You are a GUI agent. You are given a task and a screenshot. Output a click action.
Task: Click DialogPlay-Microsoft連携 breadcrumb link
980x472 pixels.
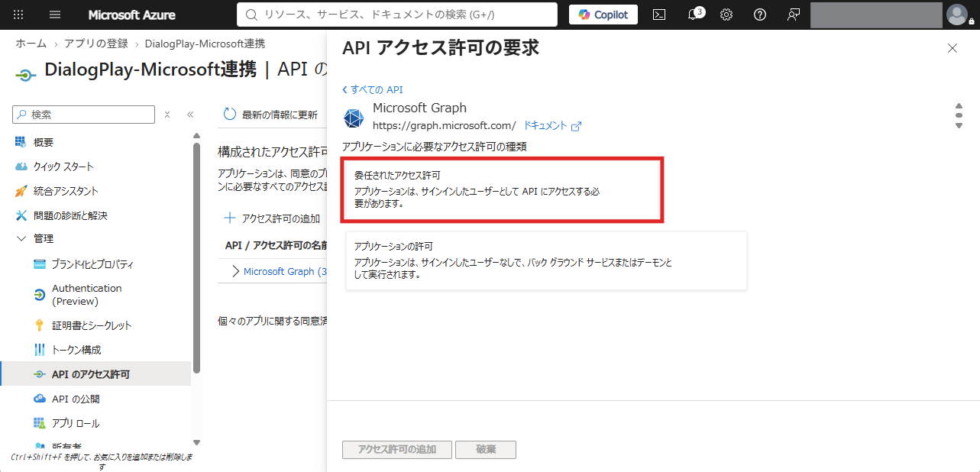point(205,44)
